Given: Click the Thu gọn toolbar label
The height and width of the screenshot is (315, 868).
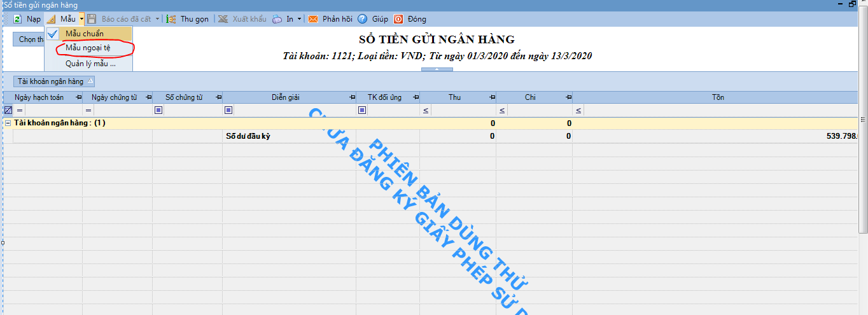Looking at the screenshot, I should pyautogui.click(x=195, y=19).
